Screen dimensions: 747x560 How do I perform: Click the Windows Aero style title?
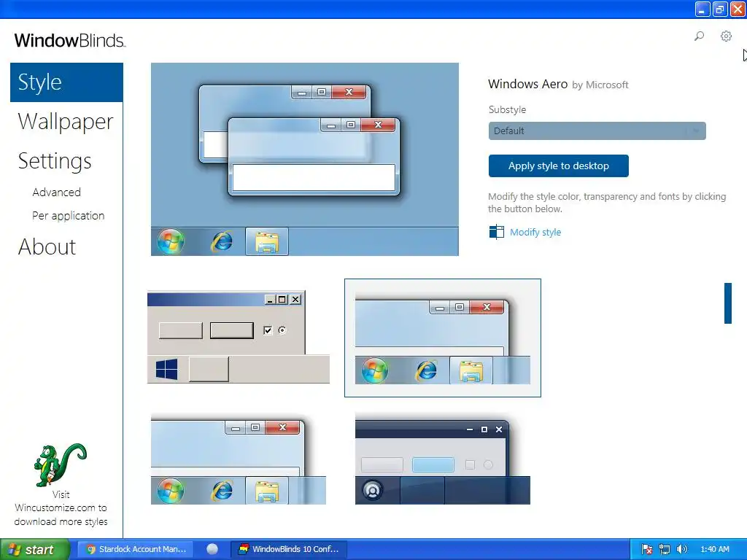point(528,85)
